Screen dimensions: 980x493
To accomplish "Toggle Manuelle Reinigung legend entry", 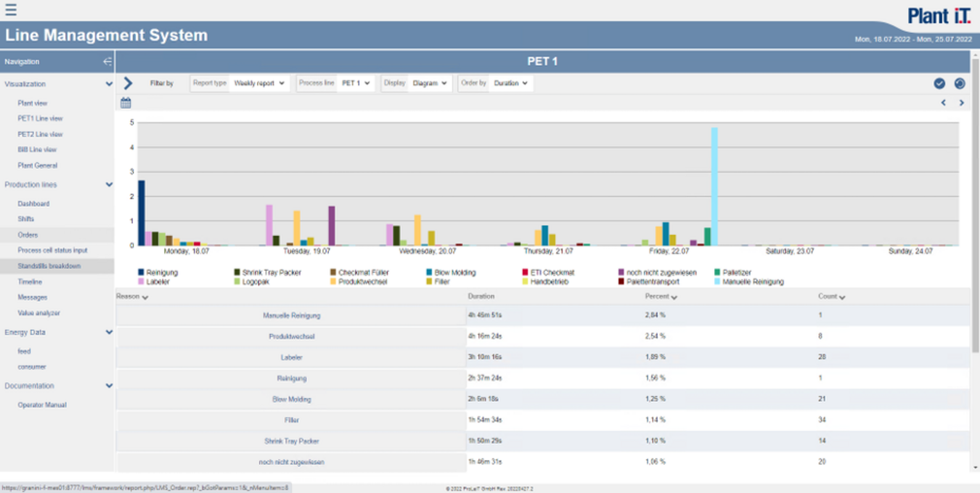I will pos(753,282).
